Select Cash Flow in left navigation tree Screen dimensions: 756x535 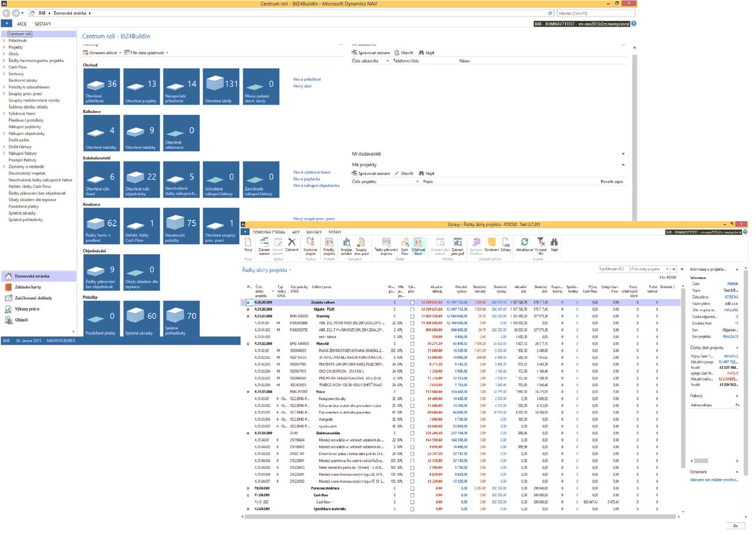point(17,67)
